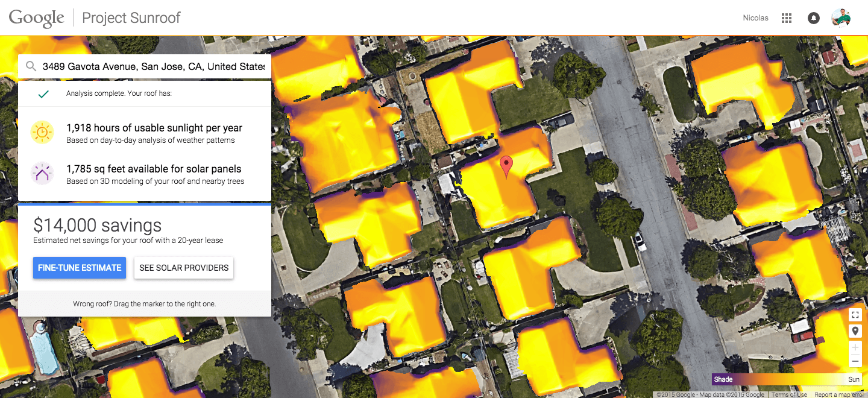Click the Google logo

(x=37, y=18)
